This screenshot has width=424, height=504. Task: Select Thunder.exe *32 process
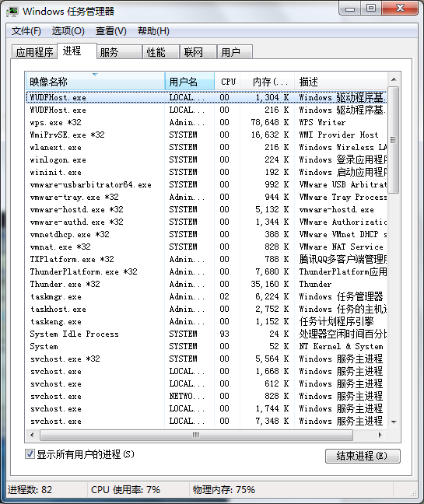[206, 284]
